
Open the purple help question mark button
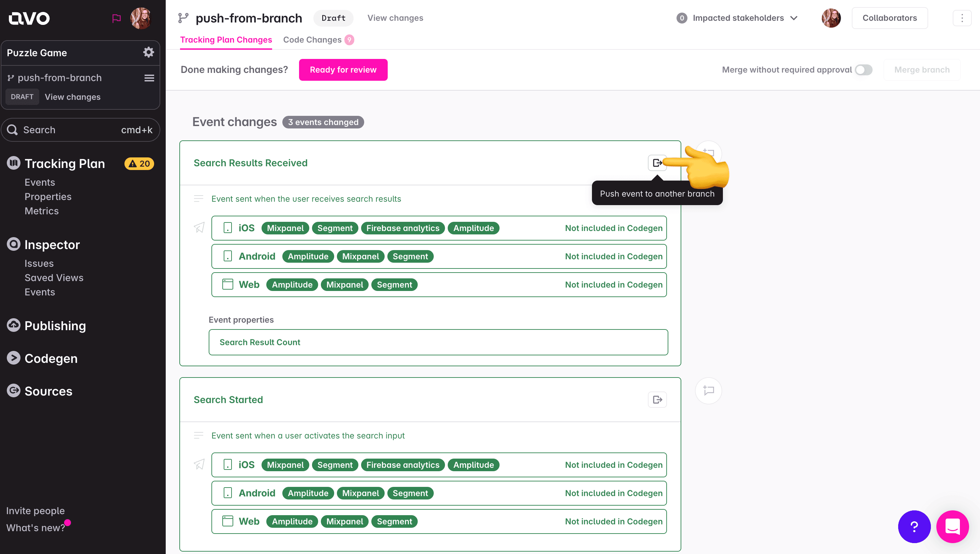914,527
